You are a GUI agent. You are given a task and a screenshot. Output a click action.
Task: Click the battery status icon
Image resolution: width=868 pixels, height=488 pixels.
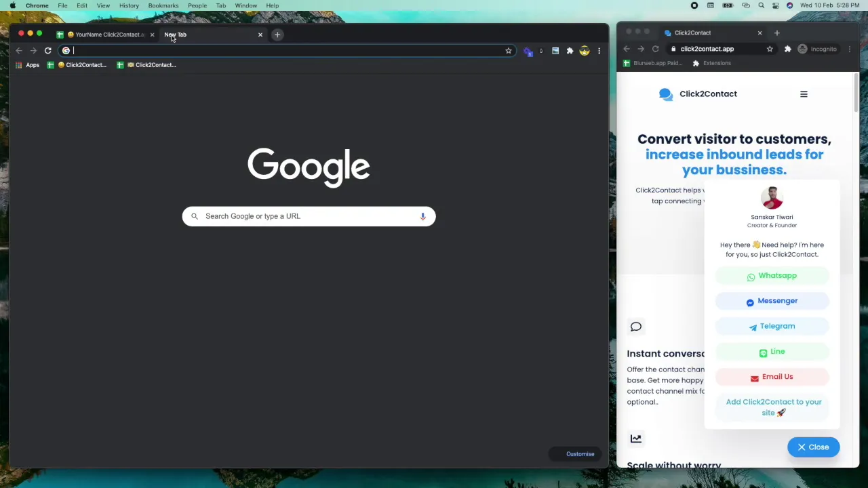728,5
